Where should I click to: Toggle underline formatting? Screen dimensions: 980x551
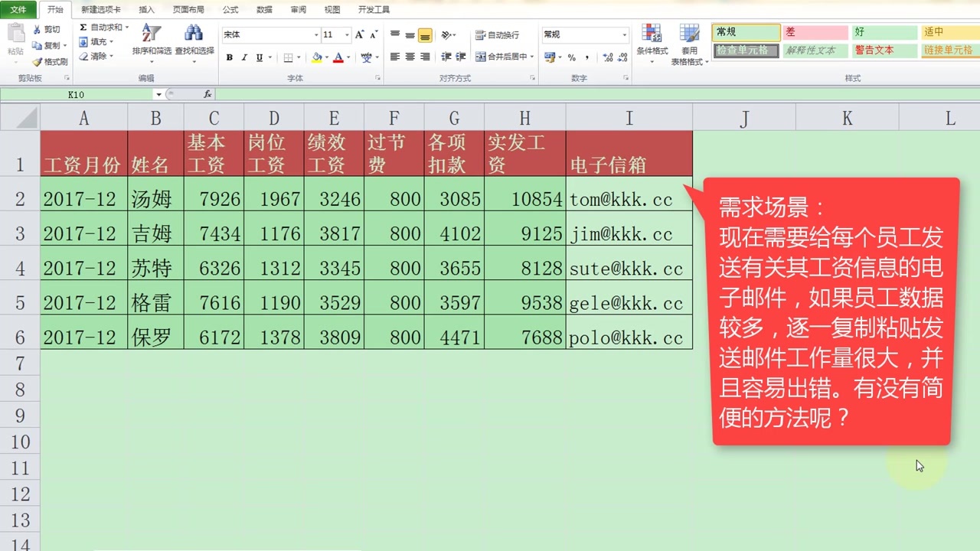pyautogui.click(x=259, y=57)
